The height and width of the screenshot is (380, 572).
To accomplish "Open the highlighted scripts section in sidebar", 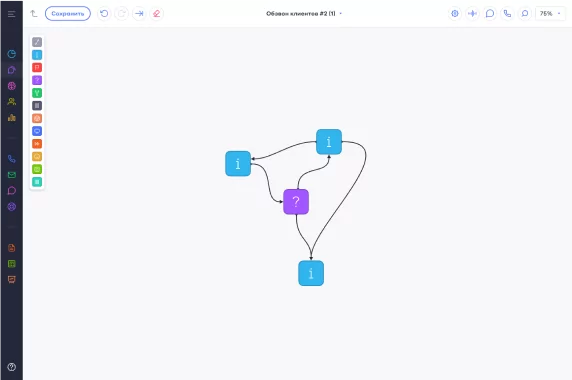I will click(x=12, y=70).
